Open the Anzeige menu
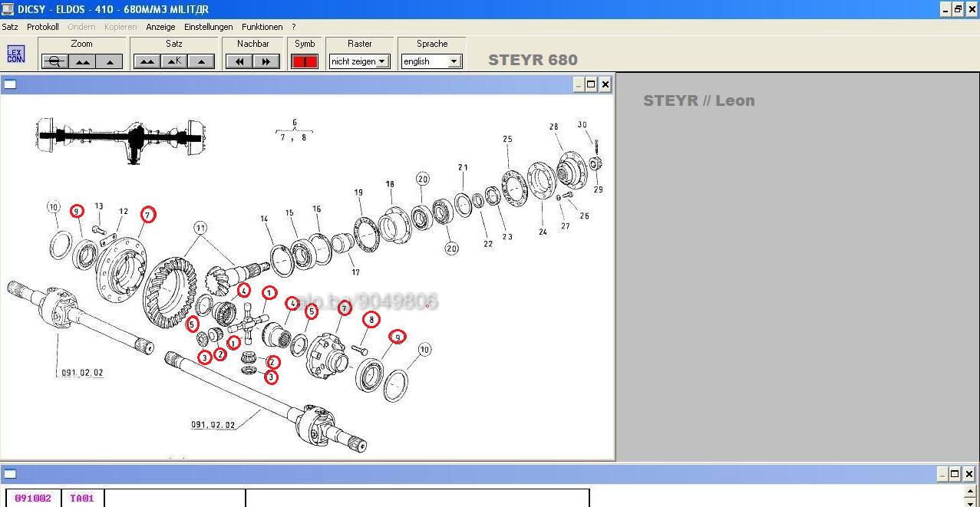980x507 pixels. click(160, 27)
